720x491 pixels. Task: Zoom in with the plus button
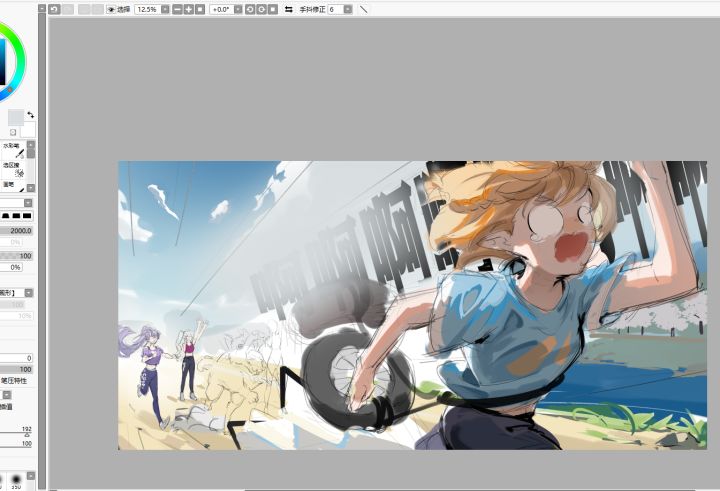(x=189, y=9)
